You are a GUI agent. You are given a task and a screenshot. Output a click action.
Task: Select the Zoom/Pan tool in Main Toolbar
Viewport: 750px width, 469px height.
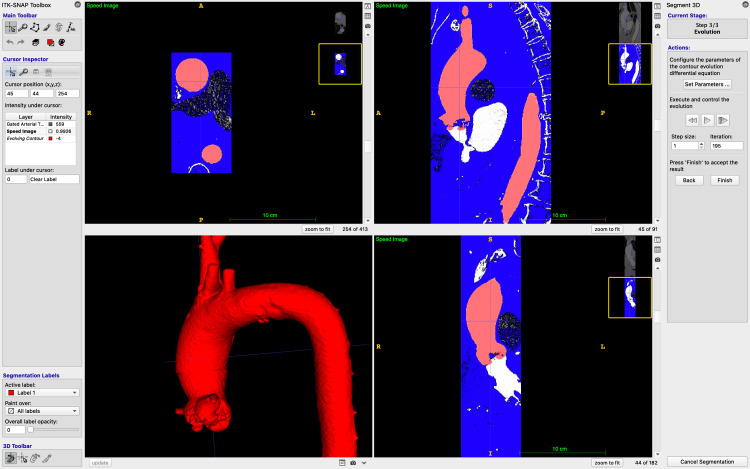click(x=22, y=28)
